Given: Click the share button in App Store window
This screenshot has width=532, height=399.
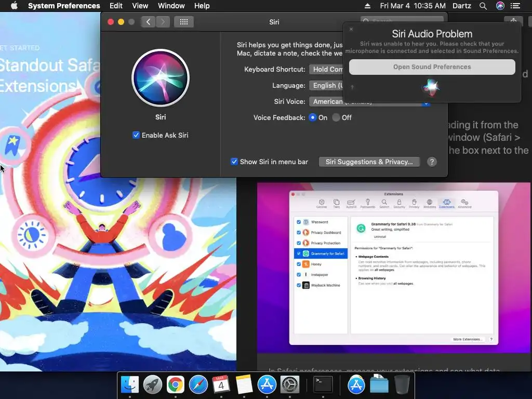Looking at the screenshot, I should pyautogui.click(x=513, y=21).
